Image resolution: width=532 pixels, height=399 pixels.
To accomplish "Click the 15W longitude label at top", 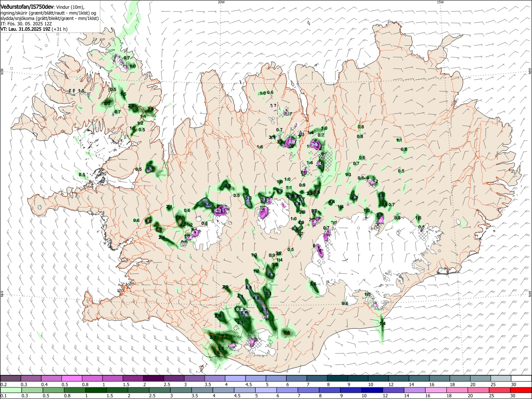I will (440, 2).
